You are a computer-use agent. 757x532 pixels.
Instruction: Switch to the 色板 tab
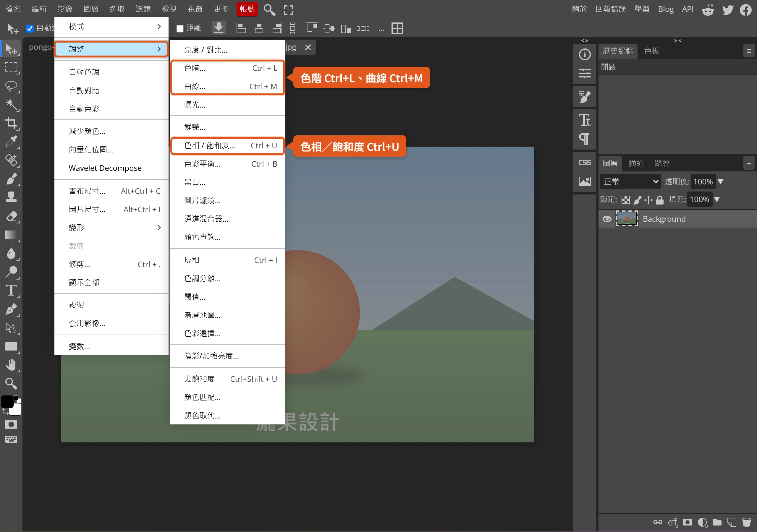tap(651, 51)
